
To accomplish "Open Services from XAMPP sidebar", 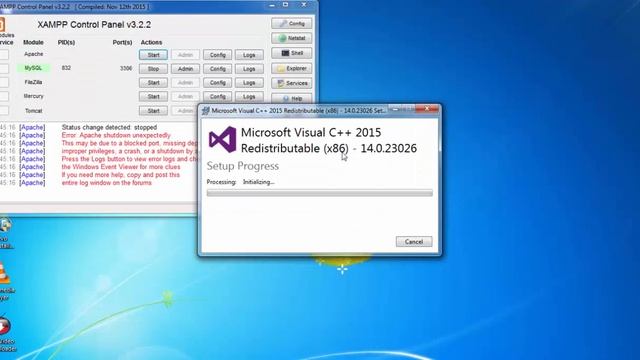I will coord(291,83).
